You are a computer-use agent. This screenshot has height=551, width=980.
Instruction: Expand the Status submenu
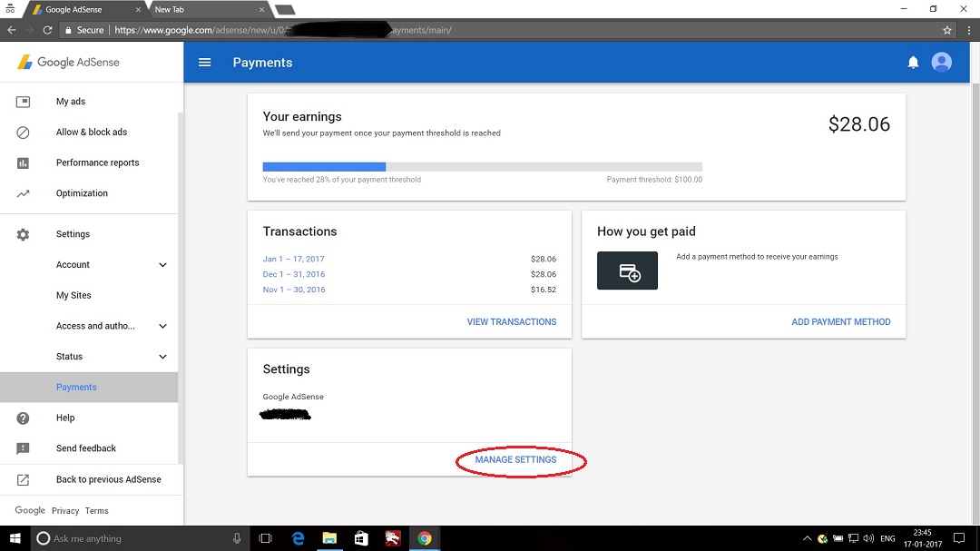click(162, 357)
